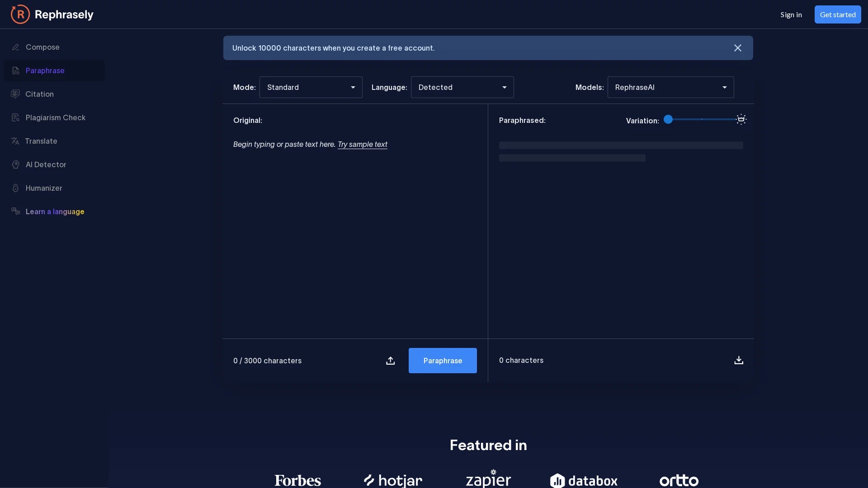
Task: Click the databox logo
Action: tap(584, 480)
